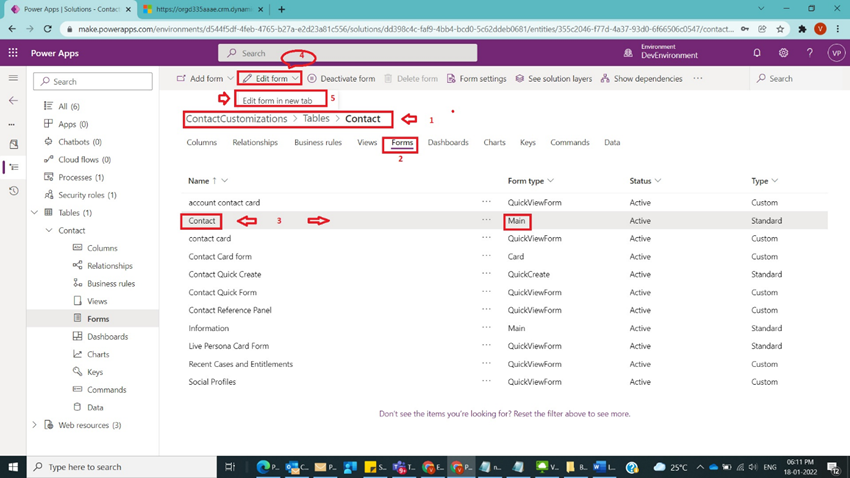
Task: Select Relationships under Contact in tree
Action: [110, 266]
